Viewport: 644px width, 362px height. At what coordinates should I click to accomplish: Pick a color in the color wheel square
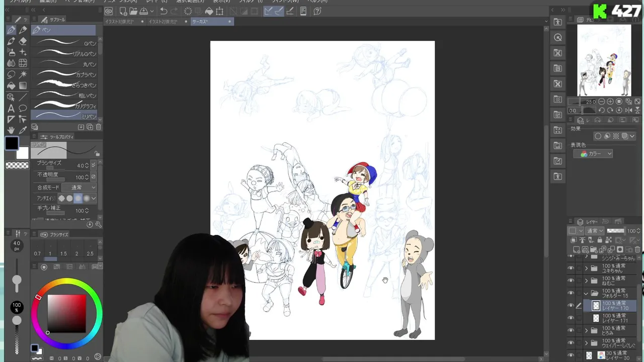tap(66, 313)
